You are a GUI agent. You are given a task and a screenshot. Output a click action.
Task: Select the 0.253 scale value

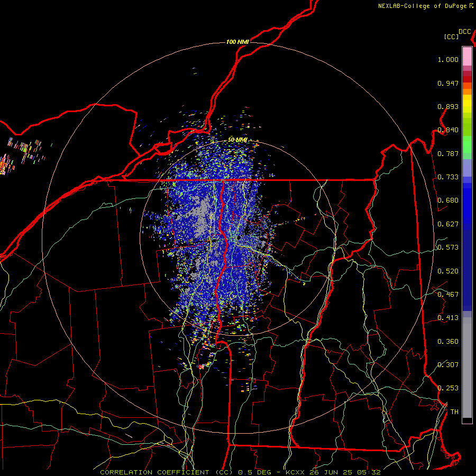click(448, 388)
